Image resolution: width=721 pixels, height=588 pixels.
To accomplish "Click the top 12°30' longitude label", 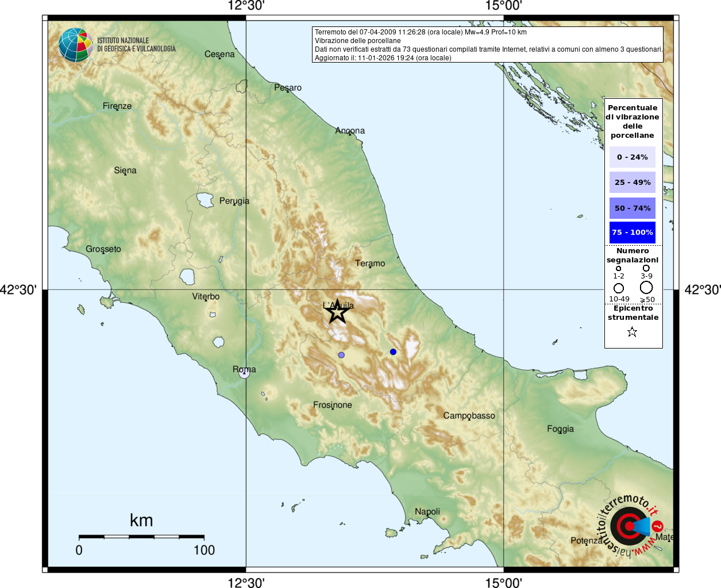I will pyautogui.click(x=246, y=6).
